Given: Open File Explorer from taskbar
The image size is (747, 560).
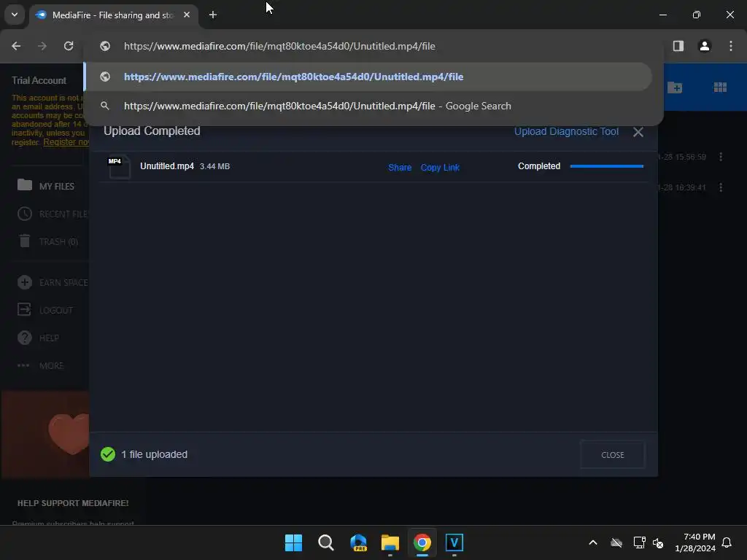Looking at the screenshot, I should [x=390, y=542].
